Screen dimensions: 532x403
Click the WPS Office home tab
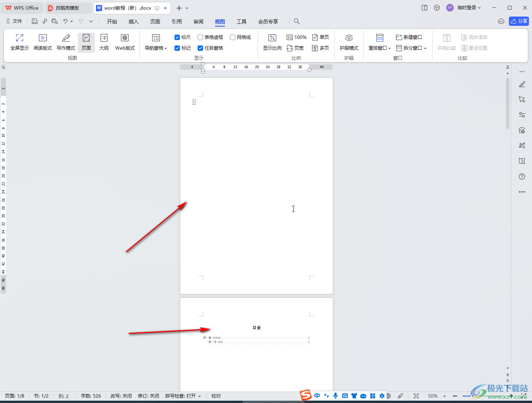[x=22, y=8]
